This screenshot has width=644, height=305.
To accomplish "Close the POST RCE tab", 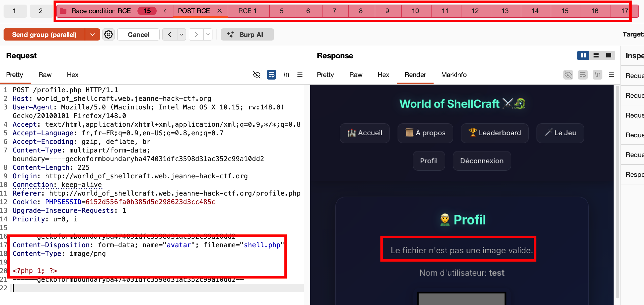I will [x=220, y=11].
